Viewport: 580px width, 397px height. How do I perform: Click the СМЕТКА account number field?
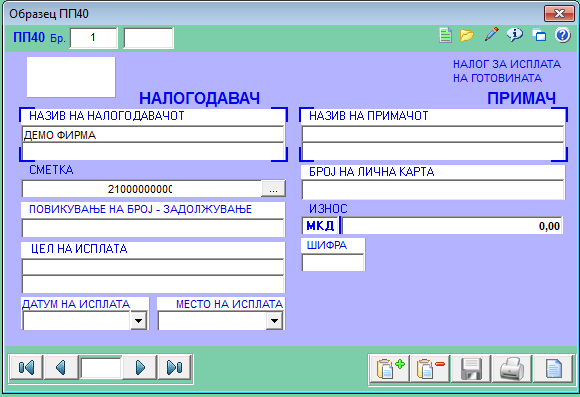click(x=142, y=189)
